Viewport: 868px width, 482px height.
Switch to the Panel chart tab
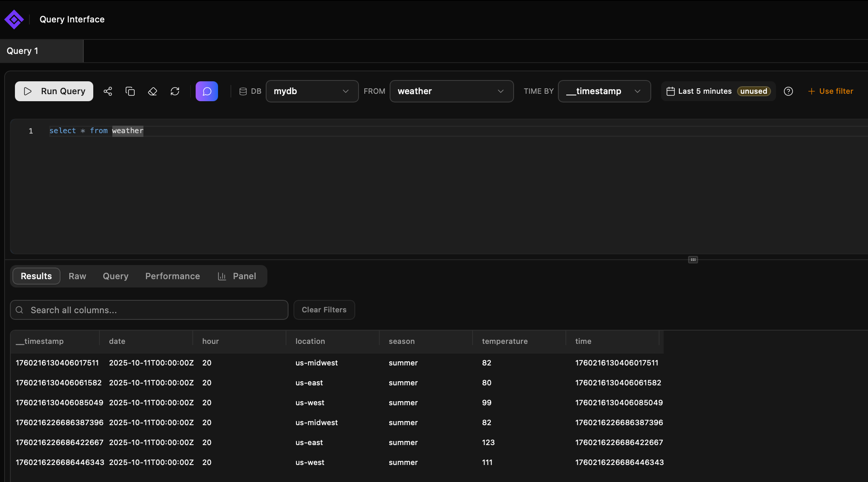(237, 276)
